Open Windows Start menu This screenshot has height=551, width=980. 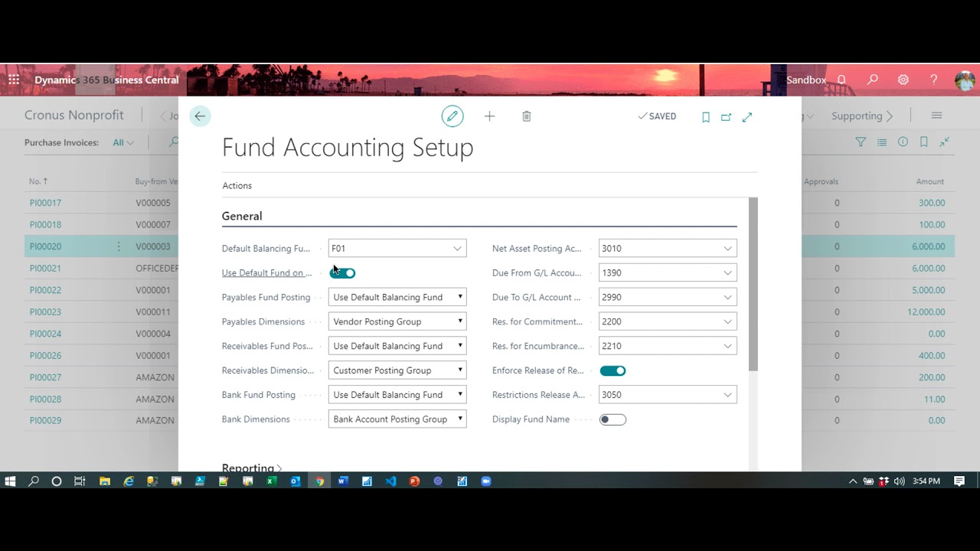coord(10,481)
